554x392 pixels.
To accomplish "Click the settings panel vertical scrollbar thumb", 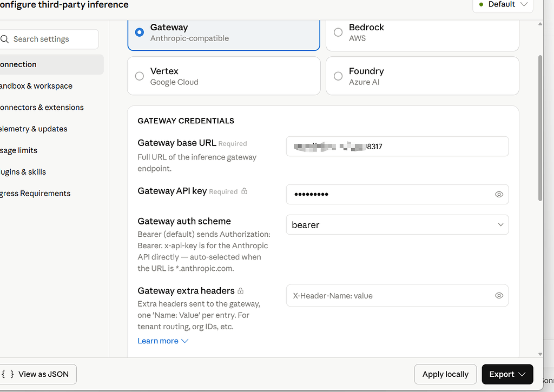I will pyautogui.click(x=540, y=128).
